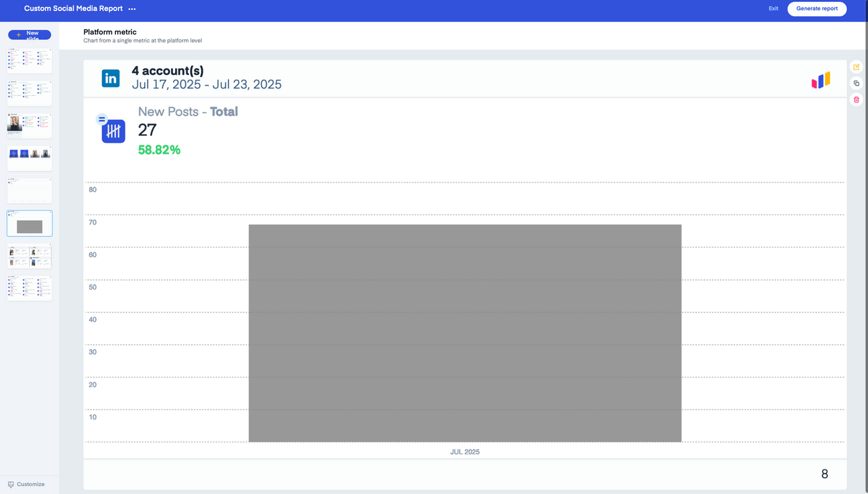Add a New slide
The width and height of the screenshot is (868, 494).
click(29, 35)
